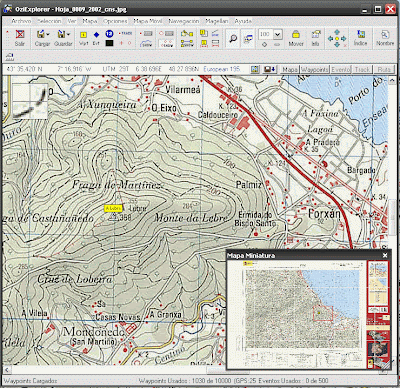Open the Mapa menu
This screenshot has height=388, width=400.
(x=90, y=21)
